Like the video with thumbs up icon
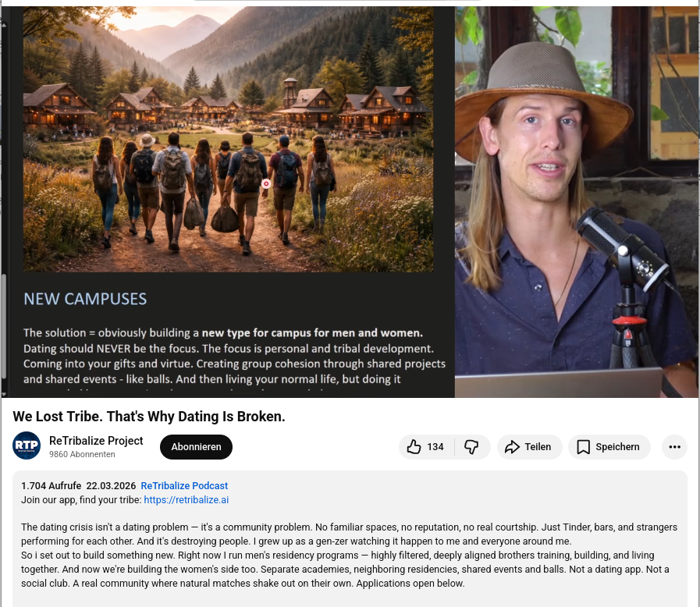 (x=414, y=447)
